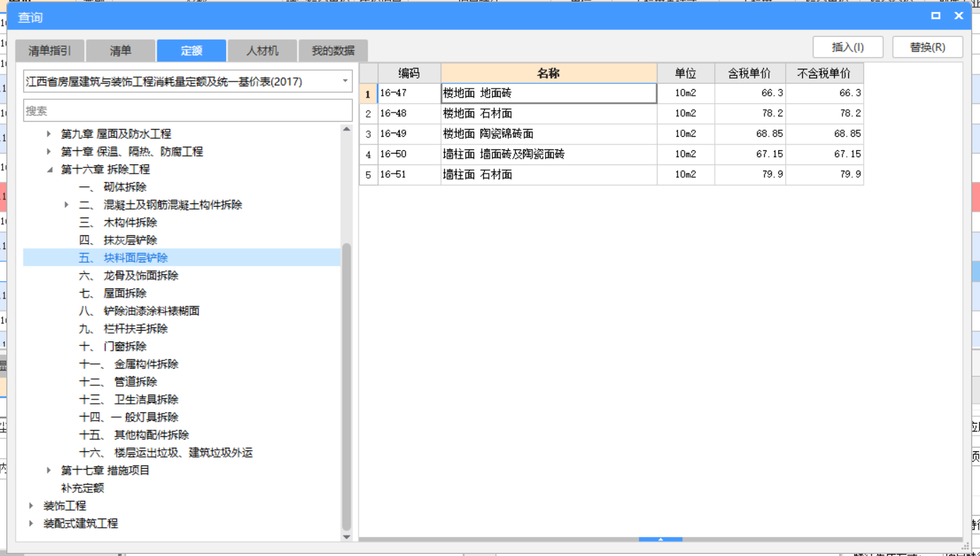Click the tree scrollbar down arrow

pos(347,537)
